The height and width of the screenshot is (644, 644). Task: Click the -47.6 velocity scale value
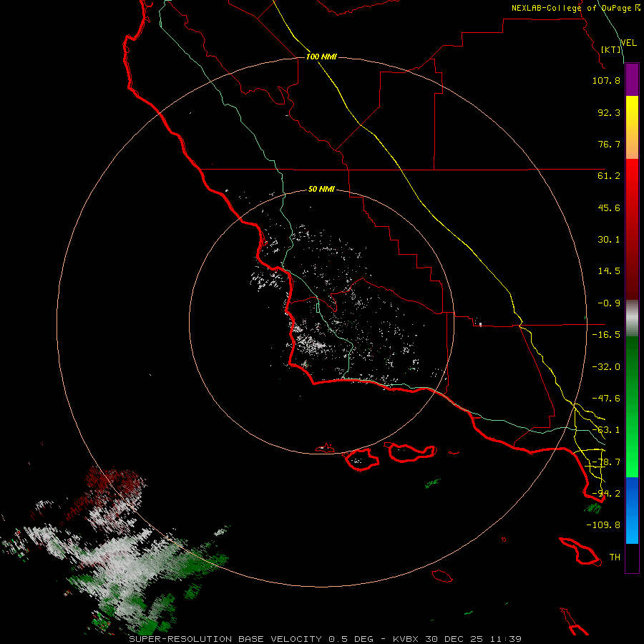[x=606, y=399]
